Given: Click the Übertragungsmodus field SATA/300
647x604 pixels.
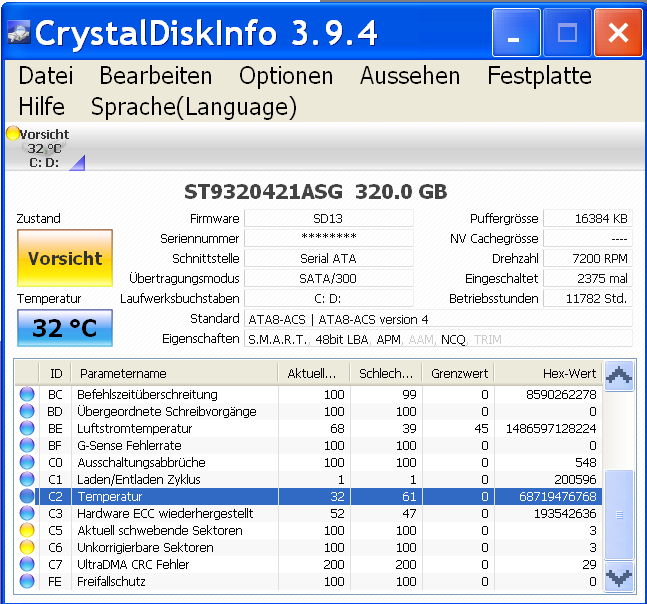Looking at the screenshot, I should click(329, 278).
